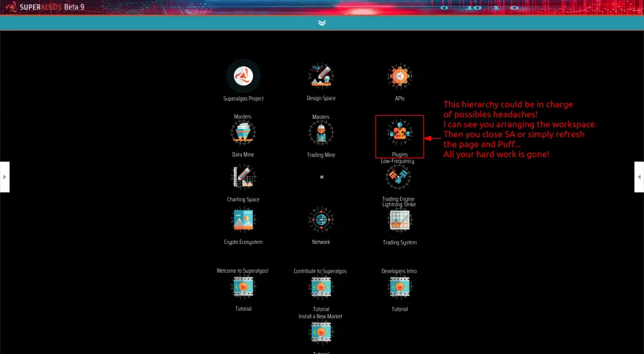Select the Masters Trading Mine icon
The image size is (644, 354).
(321, 133)
